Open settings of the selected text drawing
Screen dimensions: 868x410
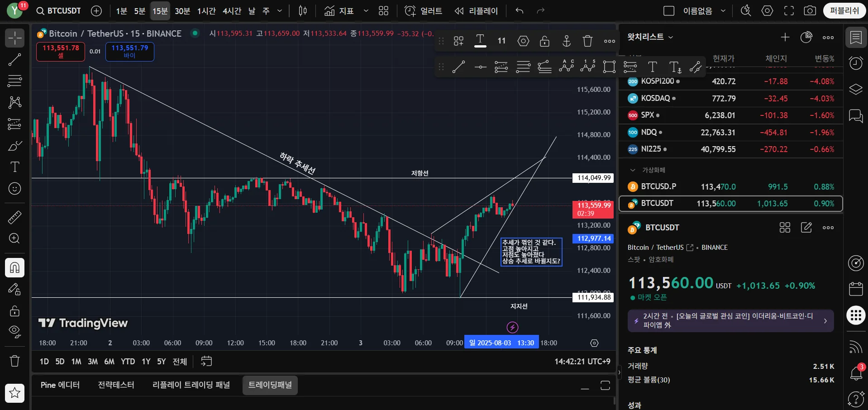pyautogui.click(x=523, y=41)
